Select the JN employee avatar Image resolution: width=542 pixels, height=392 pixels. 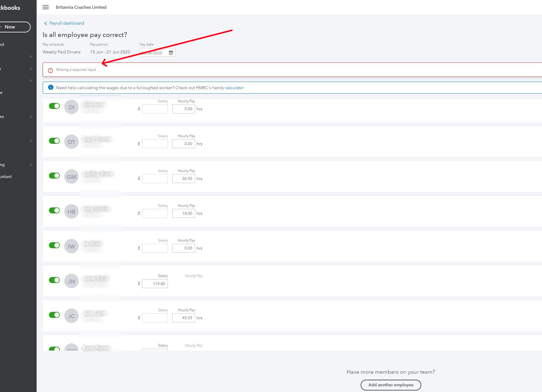[71, 281]
